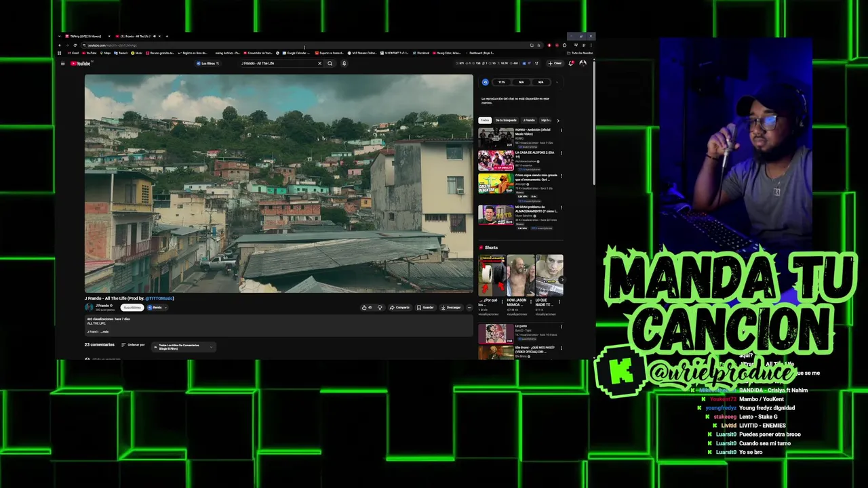This screenshot has height=488, width=868.
Task: Open options for Cristo sigue siendo video
Action: (x=561, y=176)
